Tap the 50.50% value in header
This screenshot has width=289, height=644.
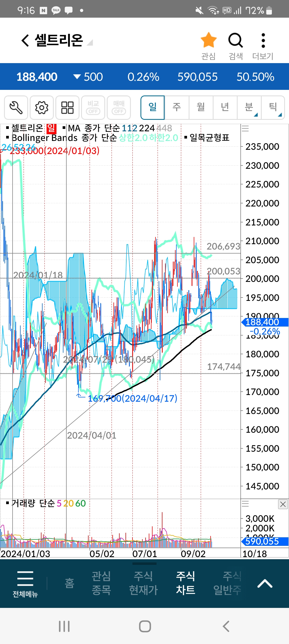pos(255,77)
